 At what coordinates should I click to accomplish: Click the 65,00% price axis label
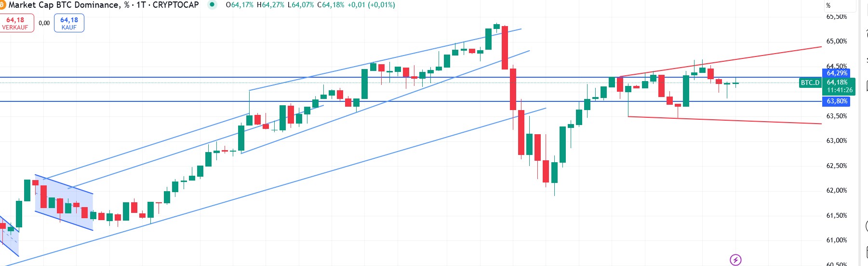tap(837, 42)
